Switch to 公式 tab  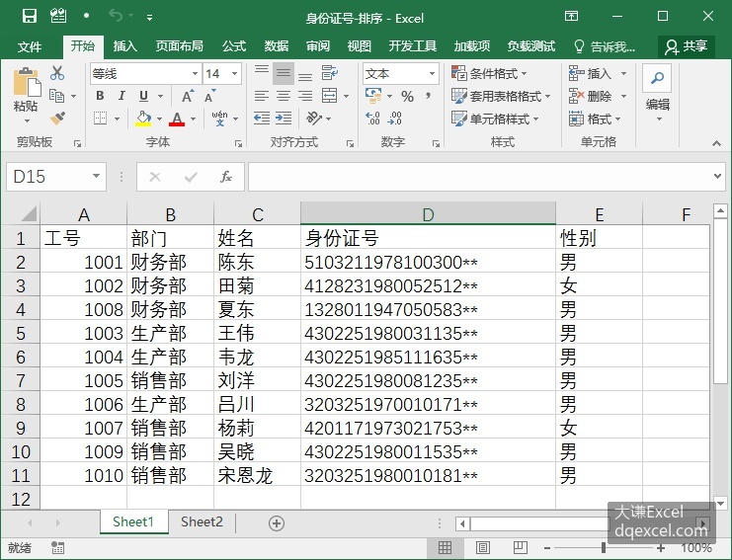pyautogui.click(x=233, y=45)
